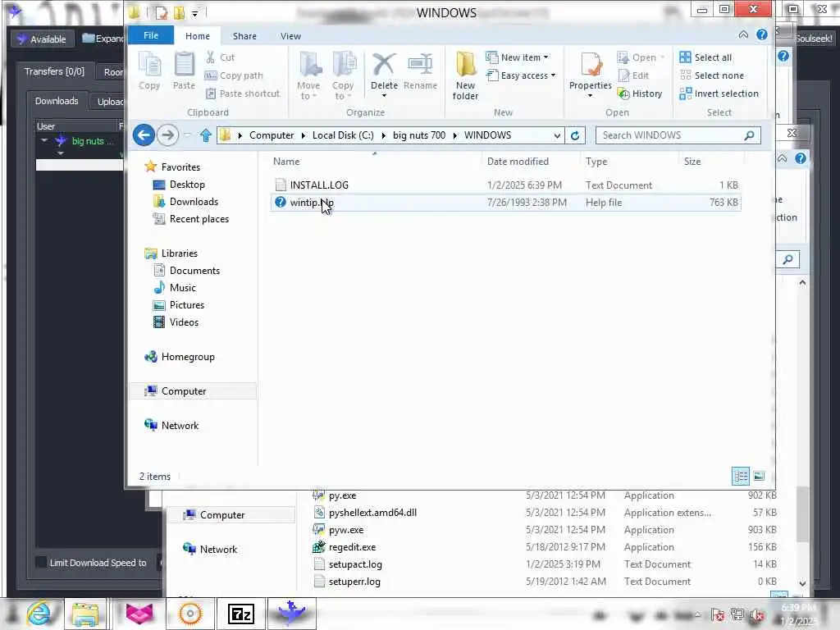Open the File menu tab
The width and height of the screenshot is (840, 630).
click(151, 35)
